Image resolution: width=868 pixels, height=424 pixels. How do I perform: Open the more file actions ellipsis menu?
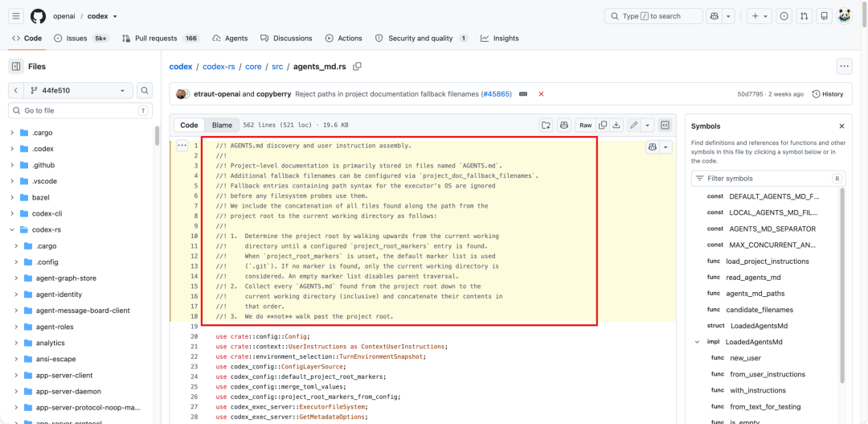pyautogui.click(x=844, y=66)
